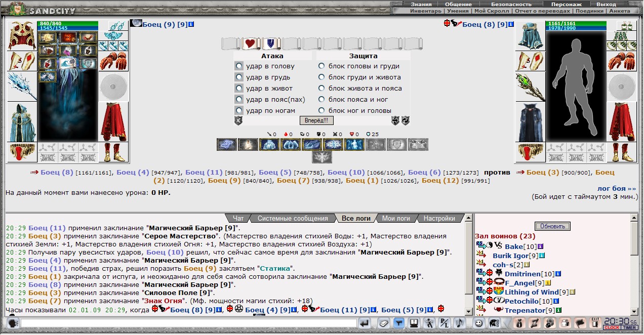Select attack option 'удар по ногам'

[239, 110]
